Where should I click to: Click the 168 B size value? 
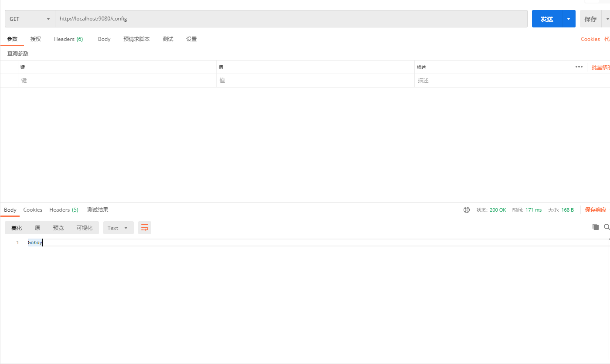pyautogui.click(x=567, y=210)
